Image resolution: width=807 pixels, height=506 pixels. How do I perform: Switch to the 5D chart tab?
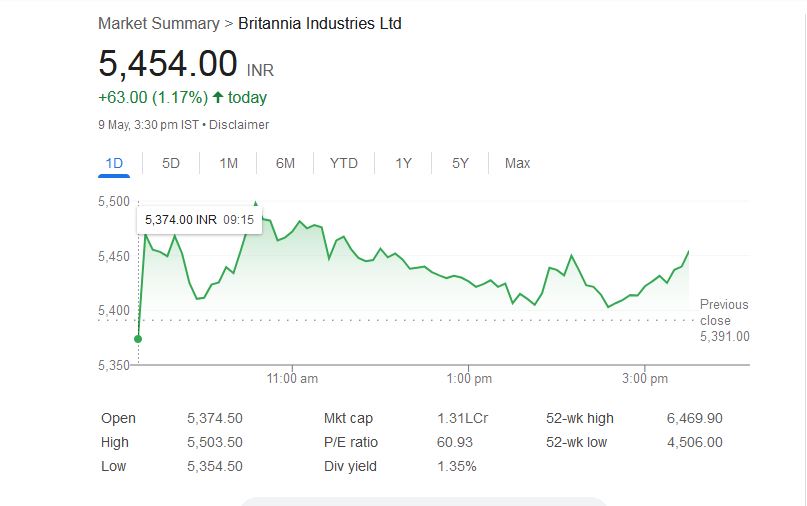pyautogui.click(x=171, y=163)
